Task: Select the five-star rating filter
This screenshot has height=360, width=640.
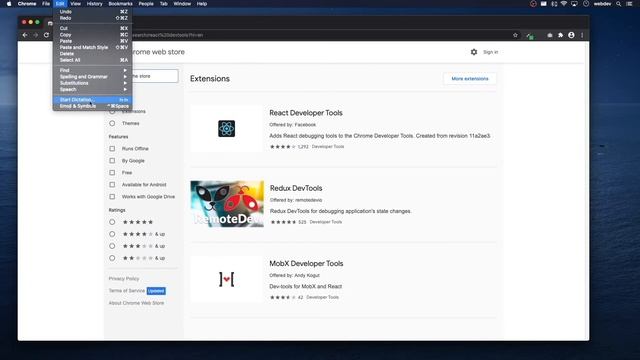Action: [x=112, y=222]
